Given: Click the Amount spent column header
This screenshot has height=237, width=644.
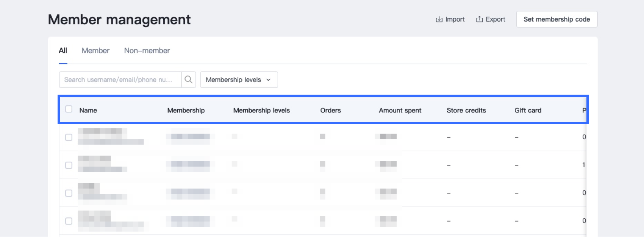Looking at the screenshot, I should [x=400, y=110].
